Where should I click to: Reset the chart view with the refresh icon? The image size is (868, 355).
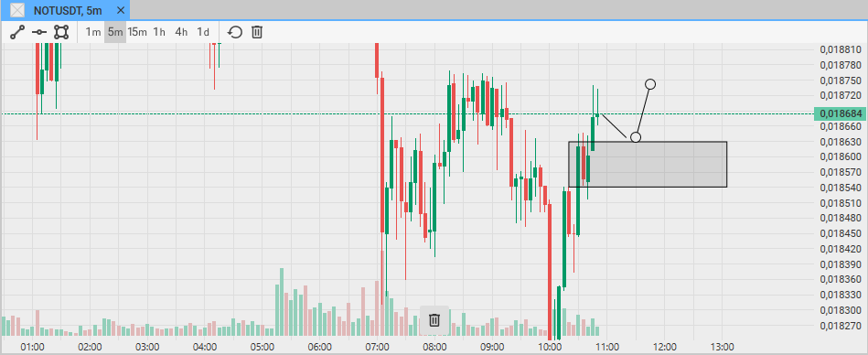pyautogui.click(x=235, y=32)
